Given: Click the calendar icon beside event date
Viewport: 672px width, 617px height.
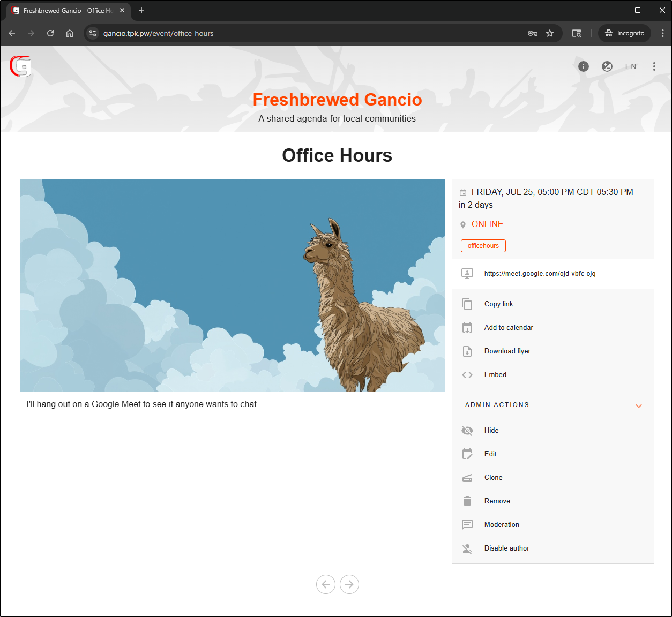Looking at the screenshot, I should [463, 192].
